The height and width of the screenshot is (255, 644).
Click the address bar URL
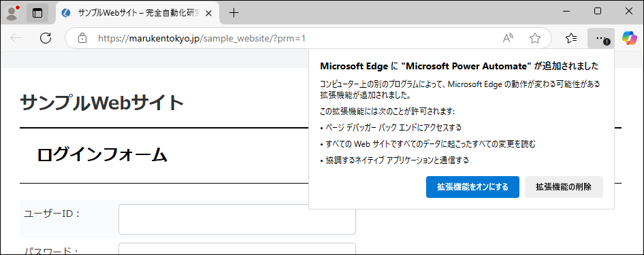[x=202, y=39]
